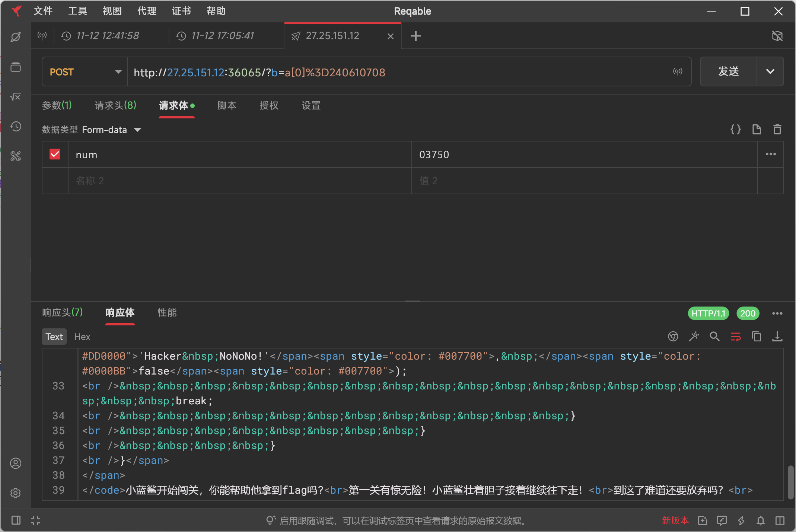Open the POST method dropdown
The image size is (796, 532).
[x=85, y=72]
